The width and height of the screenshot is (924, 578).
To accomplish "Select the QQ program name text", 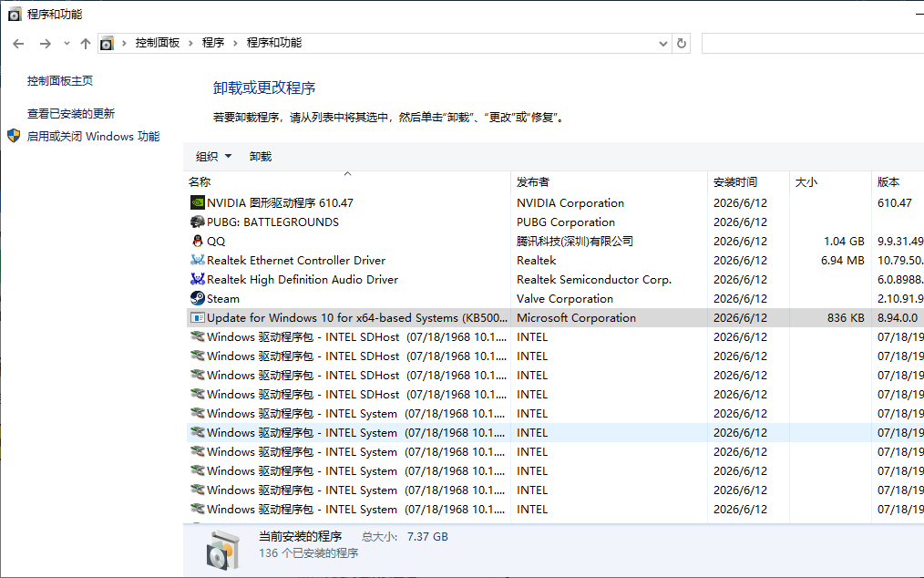I will (216, 242).
